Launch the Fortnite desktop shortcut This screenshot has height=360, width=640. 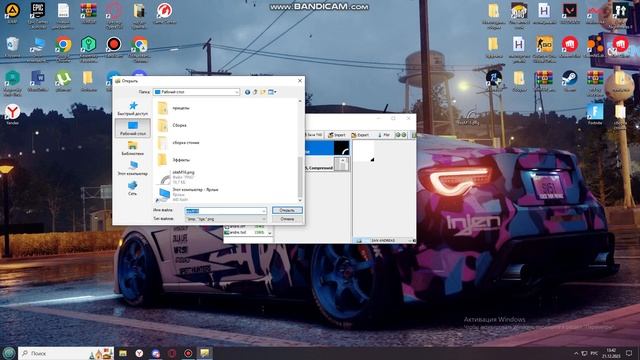pos(595,114)
